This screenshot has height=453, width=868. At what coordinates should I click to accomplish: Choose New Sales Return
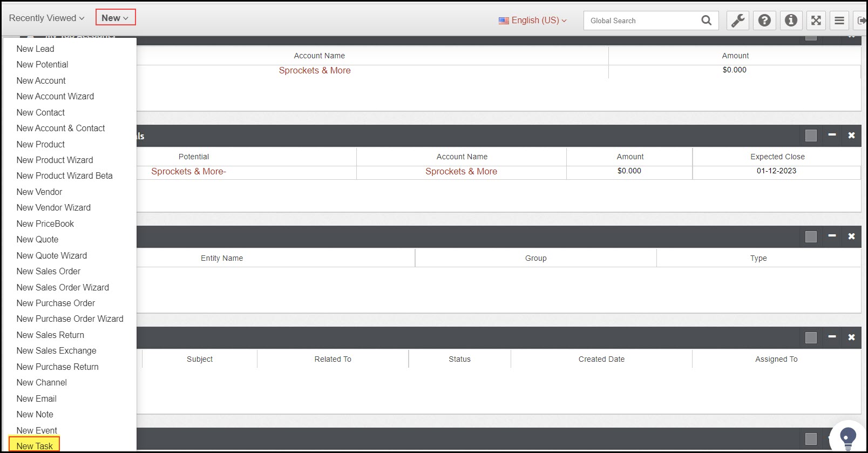pyautogui.click(x=50, y=335)
